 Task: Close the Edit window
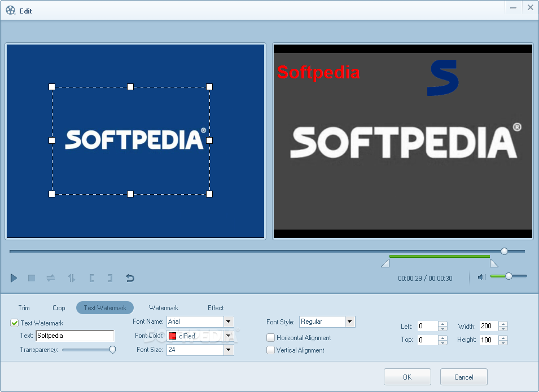pyautogui.click(x=531, y=7)
